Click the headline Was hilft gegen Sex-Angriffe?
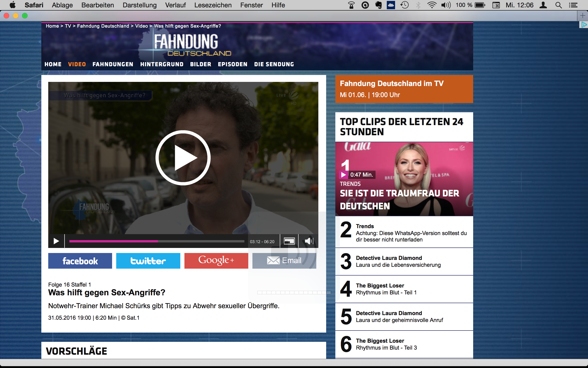The height and width of the screenshot is (368, 588). (x=107, y=292)
